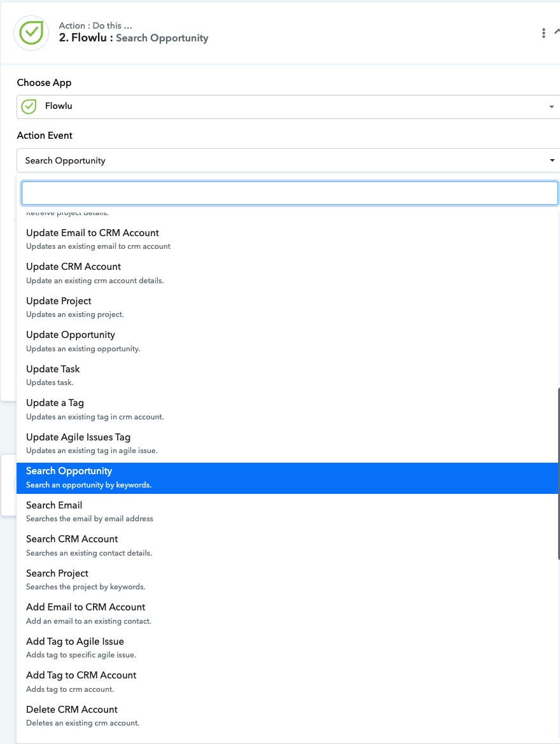
Task: Click 'Updates an existing project.' description
Action: pos(75,314)
